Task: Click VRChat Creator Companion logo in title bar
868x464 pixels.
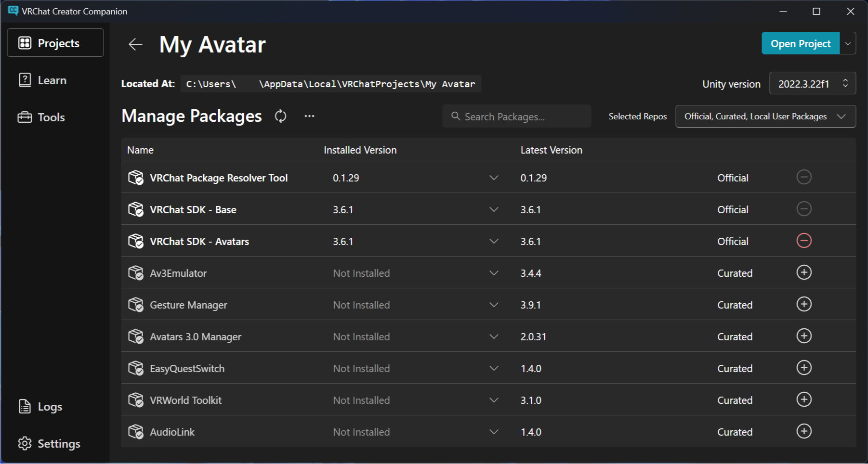Action: pos(13,11)
